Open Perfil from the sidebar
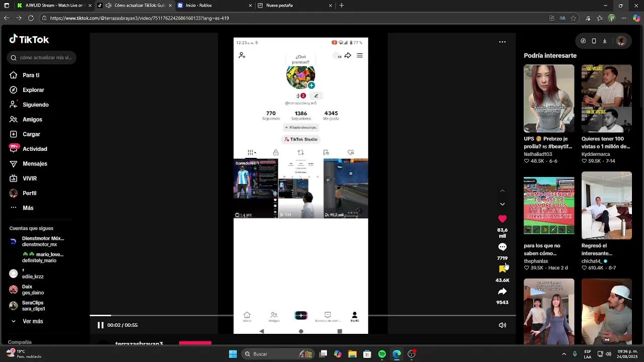The width and height of the screenshot is (644, 362). (x=23, y=193)
